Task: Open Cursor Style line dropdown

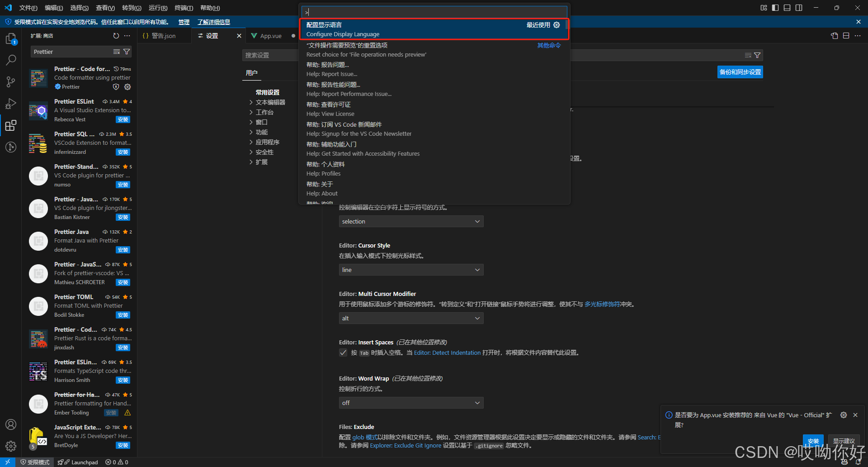Action: point(411,270)
